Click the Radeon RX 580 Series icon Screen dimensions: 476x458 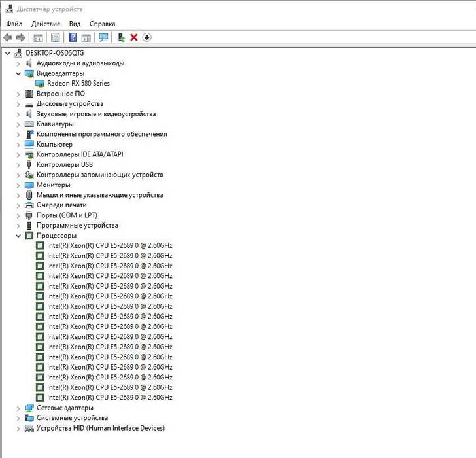click(x=40, y=84)
